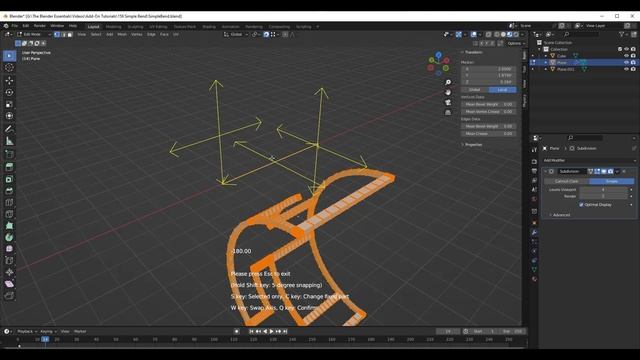Hide the Plane object in viewport
The width and height of the screenshot is (640, 360).
[626, 62]
